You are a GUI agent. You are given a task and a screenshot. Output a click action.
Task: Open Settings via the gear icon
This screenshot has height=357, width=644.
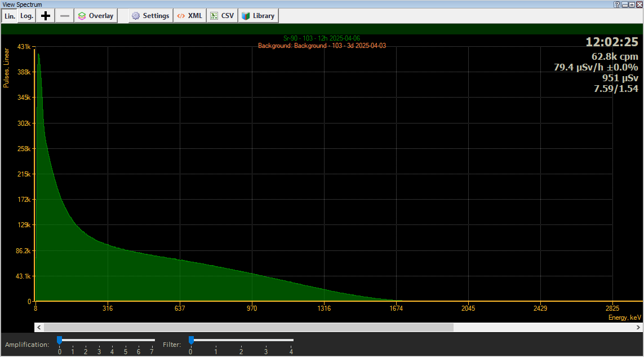point(150,16)
